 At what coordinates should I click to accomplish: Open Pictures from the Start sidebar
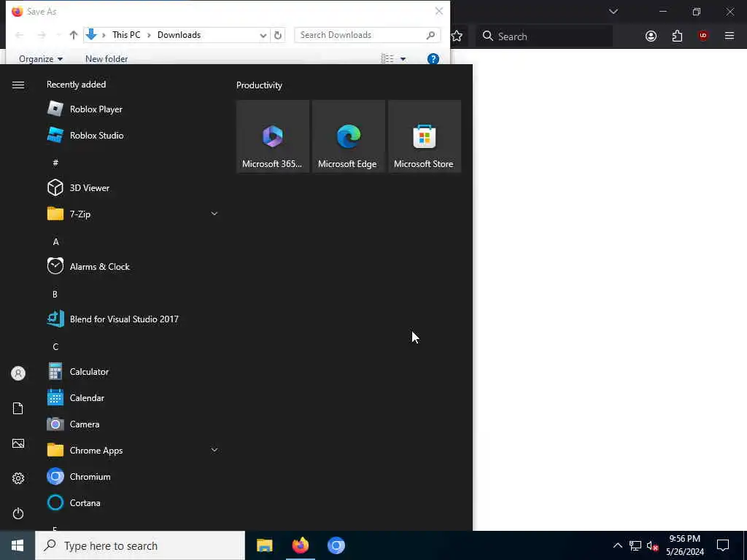pos(18,443)
